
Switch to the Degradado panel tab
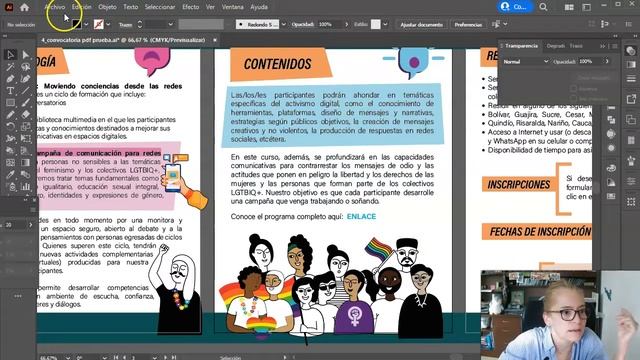tap(556, 46)
